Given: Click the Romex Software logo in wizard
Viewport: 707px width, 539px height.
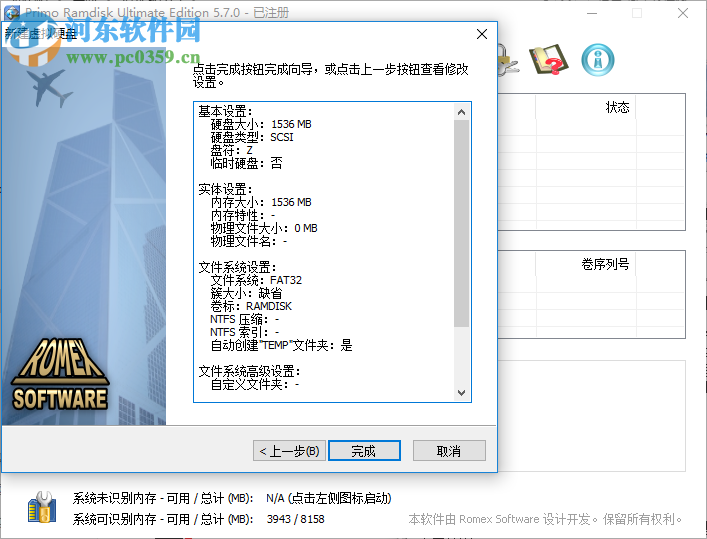Looking at the screenshot, I should [60, 374].
